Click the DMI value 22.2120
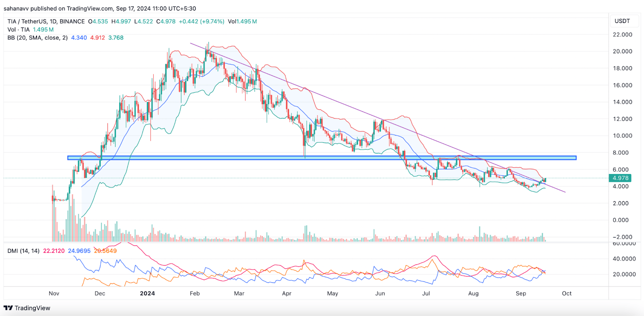Viewport: 644px width, 316px height. [54, 251]
